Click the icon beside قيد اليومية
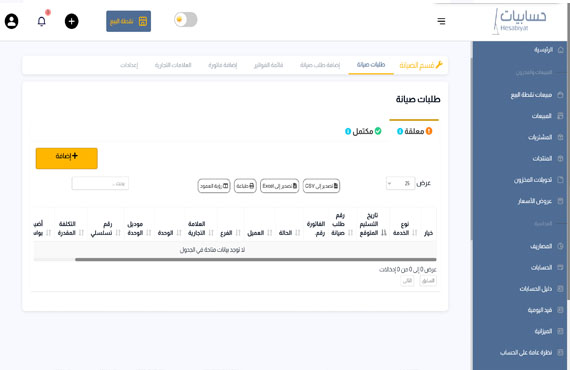The height and width of the screenshot is (370, 570). [560, 310]
